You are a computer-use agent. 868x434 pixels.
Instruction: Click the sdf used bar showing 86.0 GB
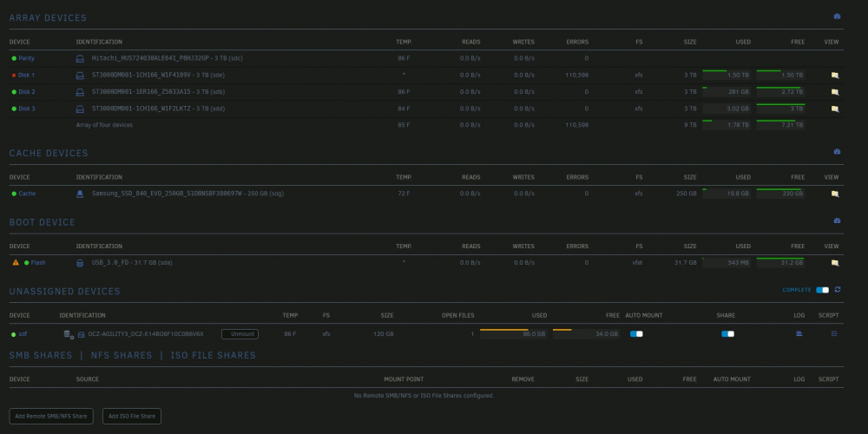pos(513,334)
